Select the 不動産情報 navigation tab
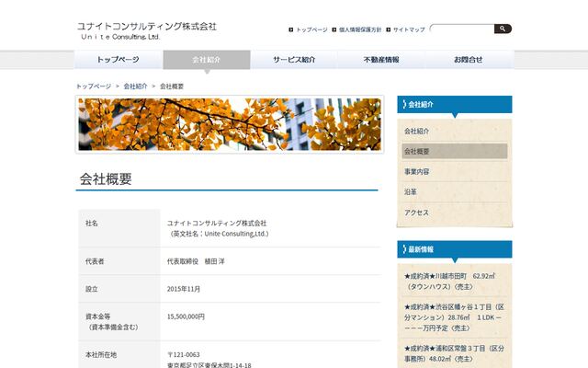The height and width of the screenshot is (368, 588). point(381,60)
